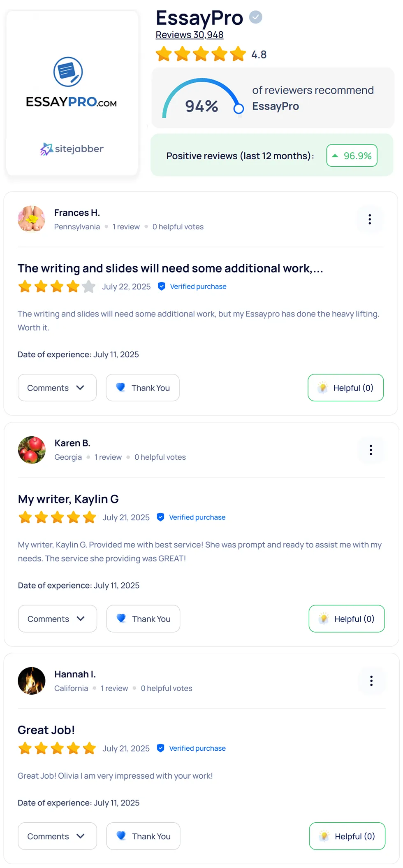The width and height of the screenshot is (403, 868).
Task: Click Thank You under Frances H.'s review
Action: pyautogui.click(x=143, y=388)
